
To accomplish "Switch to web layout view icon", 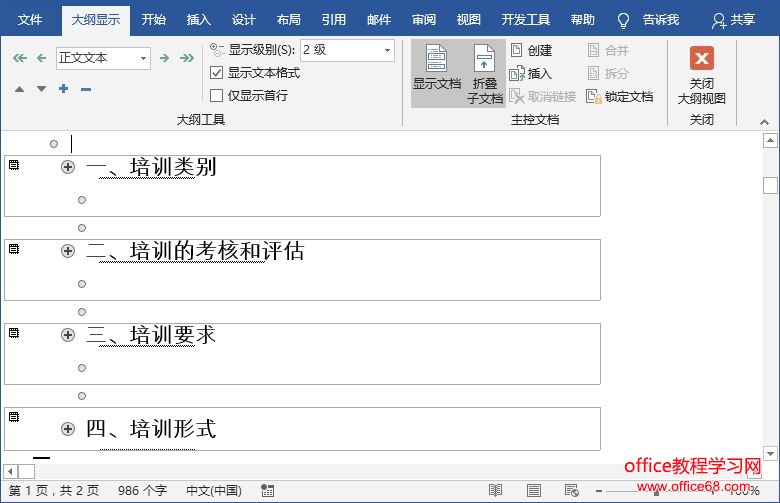I will pos(572,491).
